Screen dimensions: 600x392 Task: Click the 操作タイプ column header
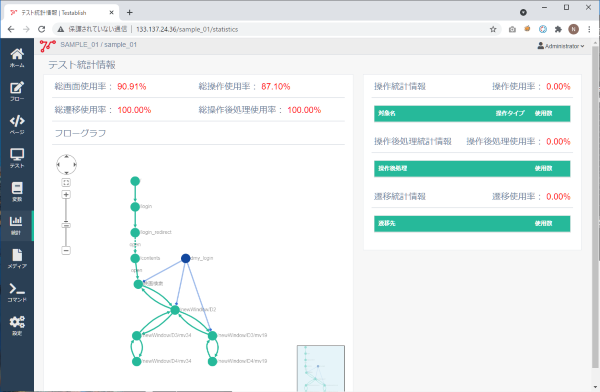point(510,113)
